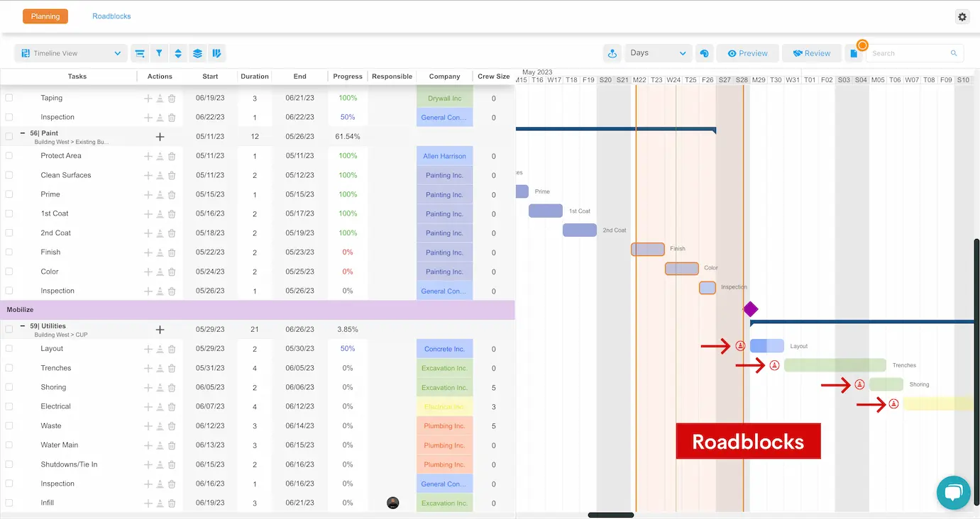The height and width of the screenshot is (519, 980).
Task: Check the Finish row checkbox
Action: click(9, 252)
